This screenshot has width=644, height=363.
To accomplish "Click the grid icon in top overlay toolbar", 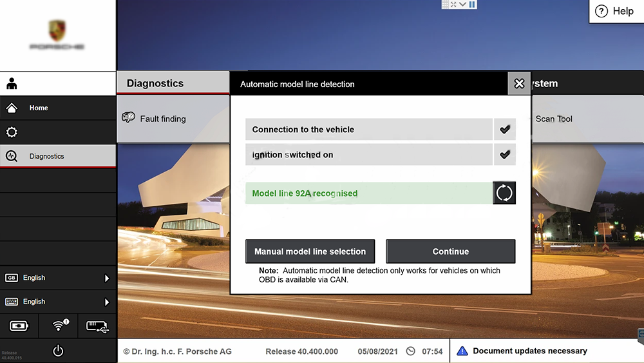I will [x=445, y=4].
